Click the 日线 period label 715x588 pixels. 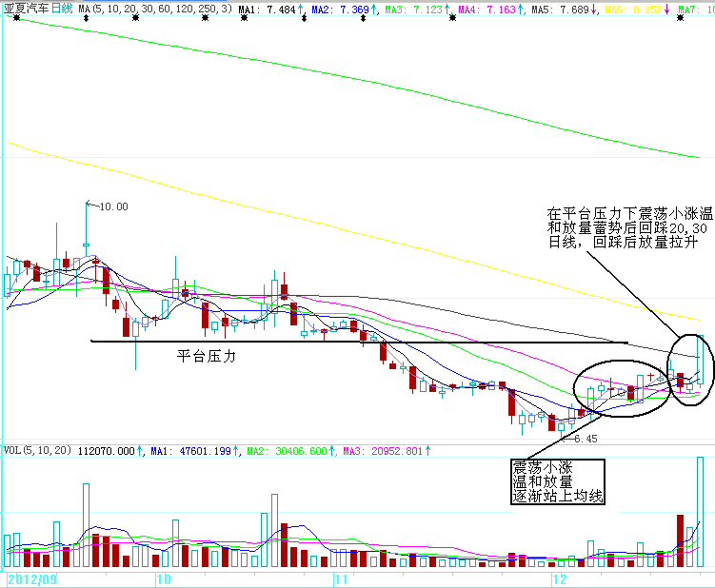tap(61, 9)
